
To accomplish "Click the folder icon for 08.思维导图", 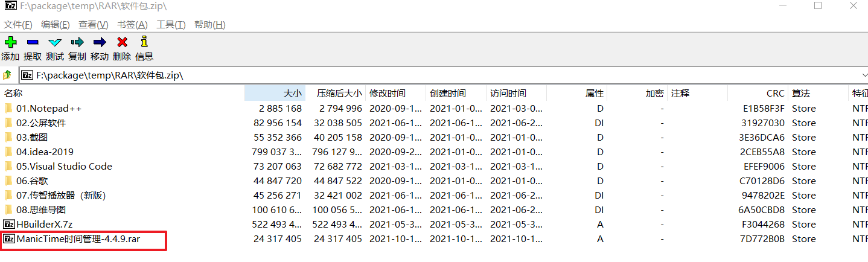I will (x=8, y=210).
